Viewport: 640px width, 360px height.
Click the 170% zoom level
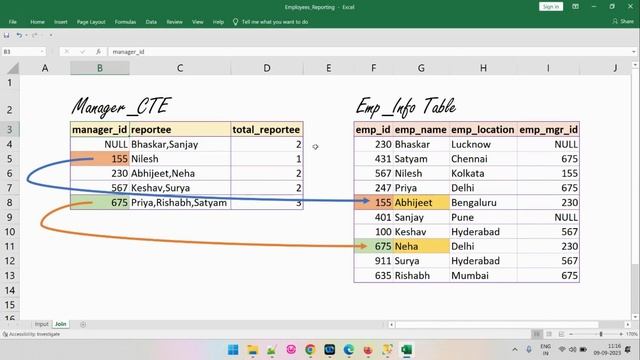[631, 334]
